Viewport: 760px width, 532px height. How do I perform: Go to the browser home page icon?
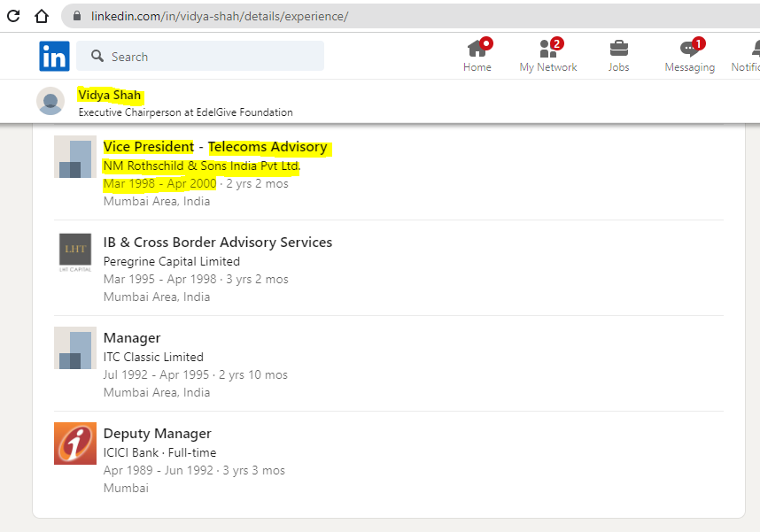point(42,16)
